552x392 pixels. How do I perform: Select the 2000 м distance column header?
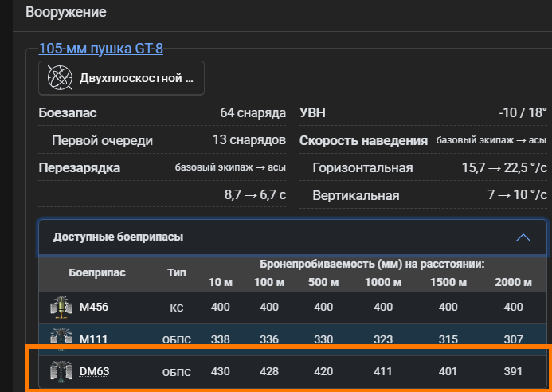pos(514,282)
